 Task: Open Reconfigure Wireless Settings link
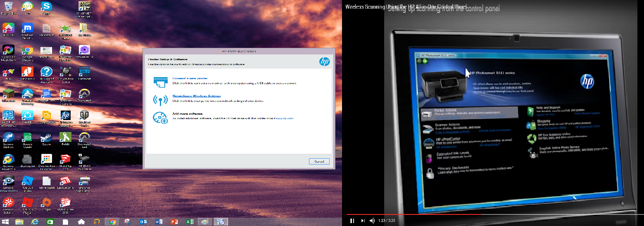pyautogui.click(x=193, y=96)
